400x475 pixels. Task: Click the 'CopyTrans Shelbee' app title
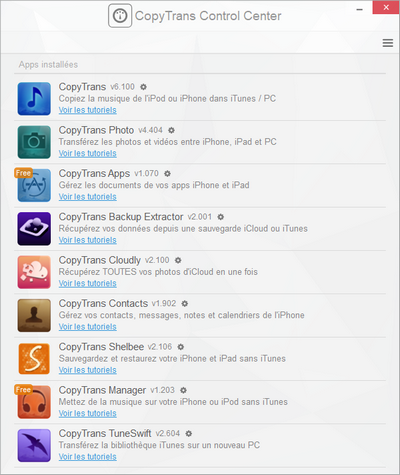pyautogui.click(x=101, y=347)
